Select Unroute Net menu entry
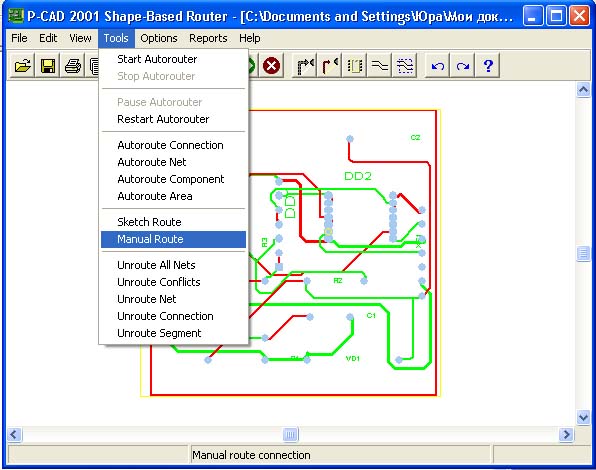Image resolution: width=596 pixels, height=470 pixels. [x=173, y=299]
